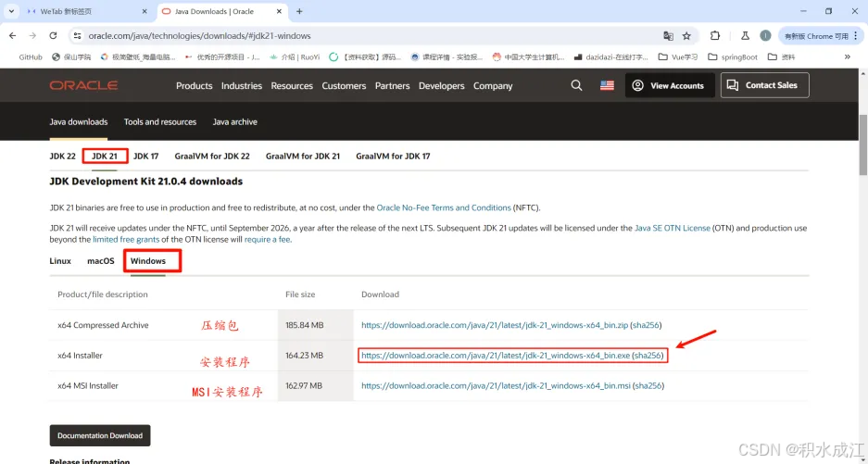Click the Oracle logo
The image size is (868, 464).
click(x=83, y=85)
